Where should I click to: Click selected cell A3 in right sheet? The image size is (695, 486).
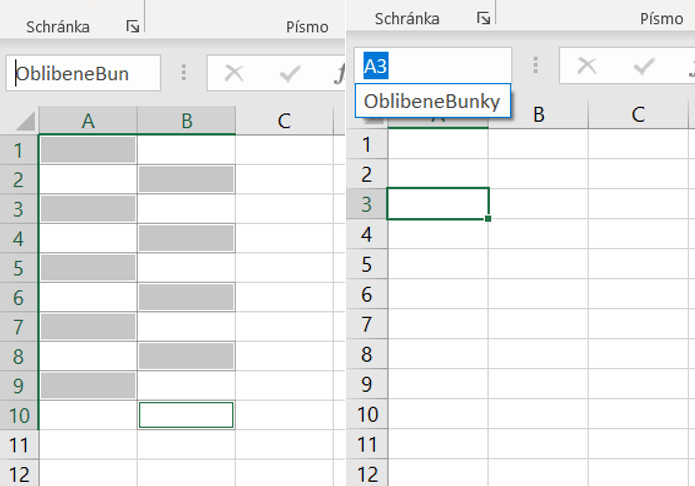[x=437, y=203]
